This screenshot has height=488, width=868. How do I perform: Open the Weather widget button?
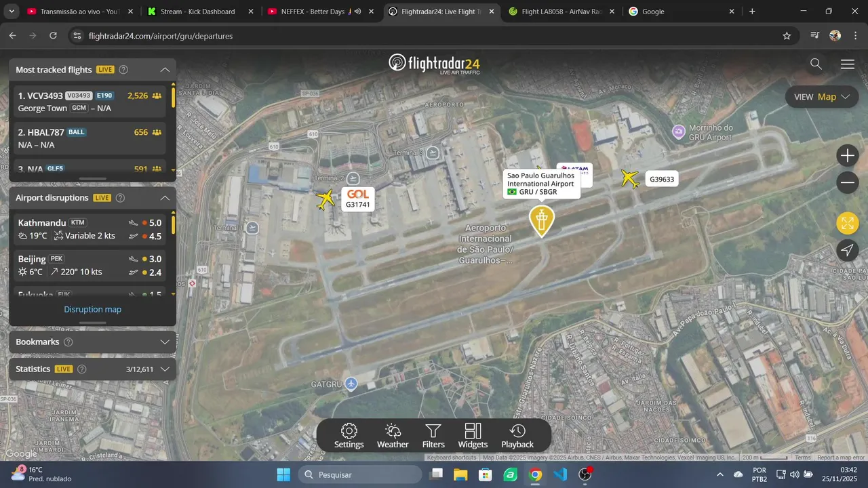click(393, 436)
